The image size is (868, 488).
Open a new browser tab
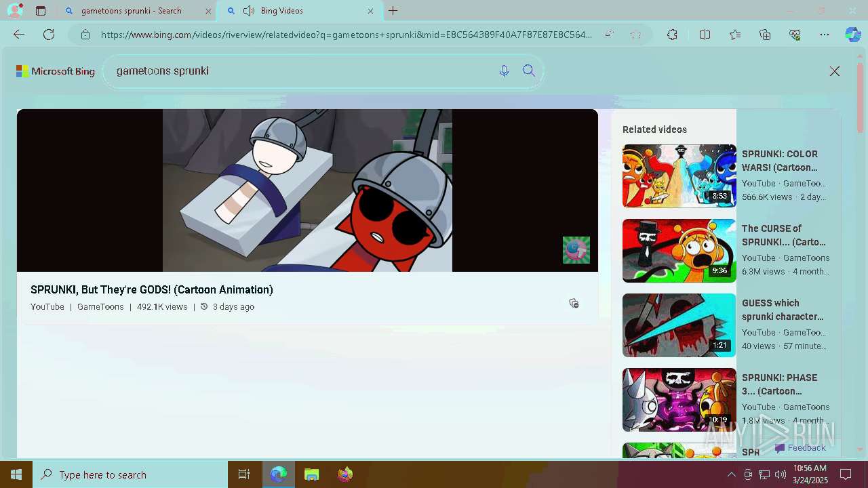[x=393, y=11]
